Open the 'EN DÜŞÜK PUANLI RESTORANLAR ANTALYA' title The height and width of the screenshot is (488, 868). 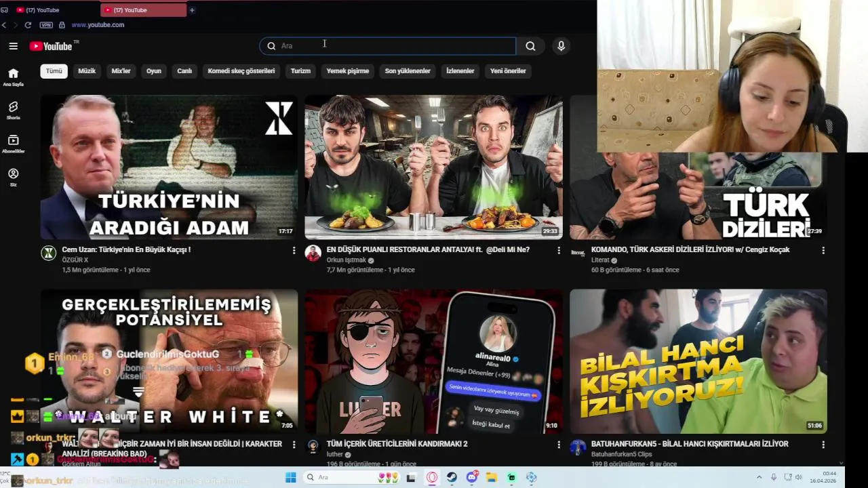point(428,250)
